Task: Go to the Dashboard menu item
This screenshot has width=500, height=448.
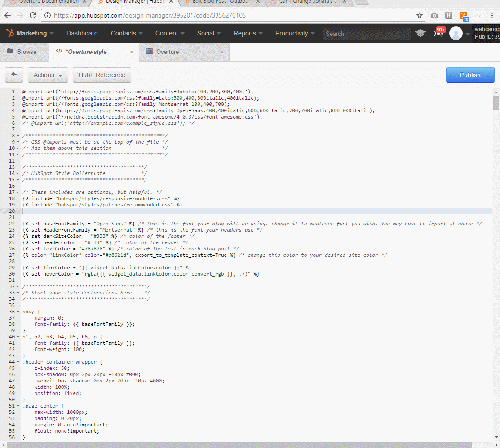Action: (x=82, y=33)
